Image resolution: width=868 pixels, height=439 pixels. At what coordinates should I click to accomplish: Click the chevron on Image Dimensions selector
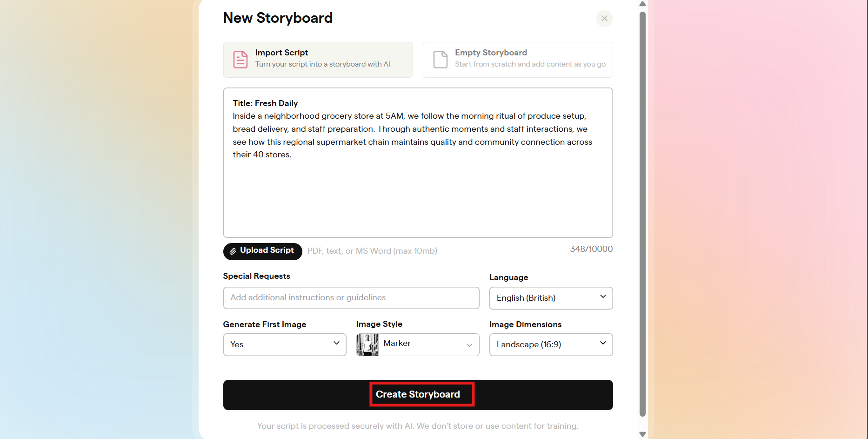pos(603,344)
